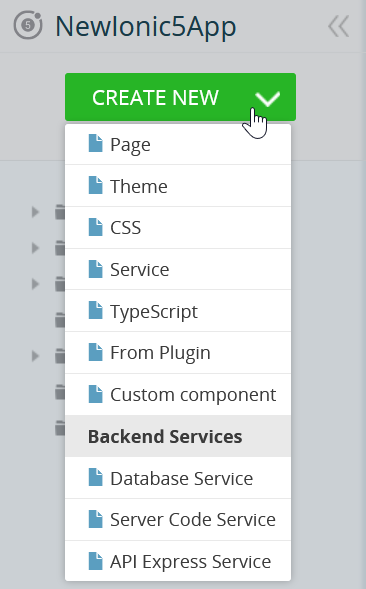
Task: Expand the third project tree folder arrow
Action: pyautogui.click(x=35, y=284)
